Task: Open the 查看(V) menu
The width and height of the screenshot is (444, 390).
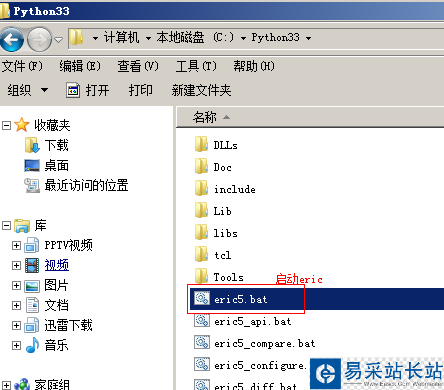Action: (138, 66)
